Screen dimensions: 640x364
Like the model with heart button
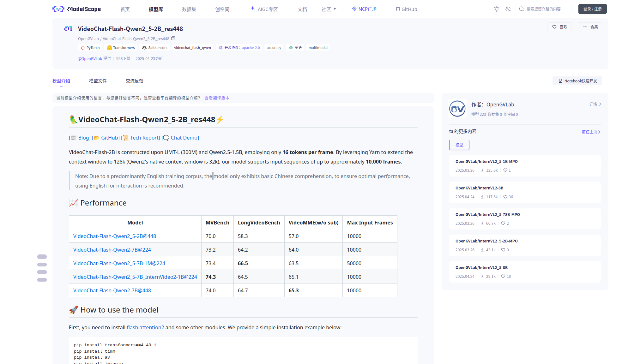559,27
